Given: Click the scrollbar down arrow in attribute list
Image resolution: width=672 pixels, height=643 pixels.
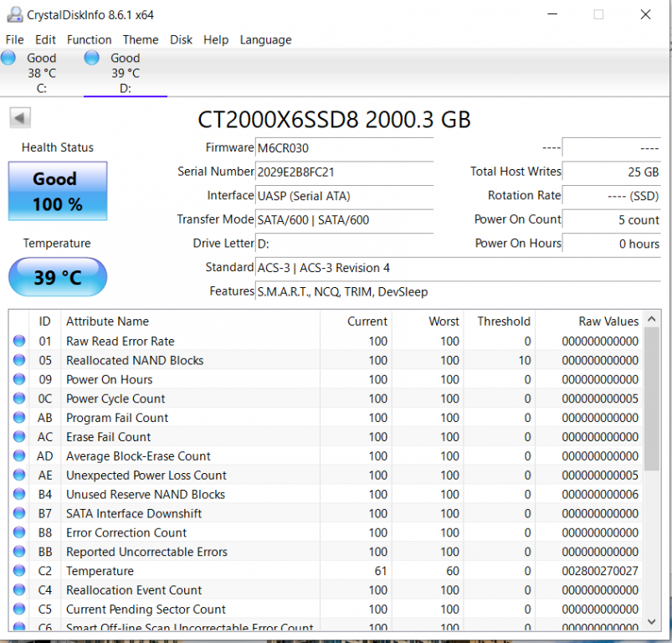Looking at the screenshot, I should [653, 621].
